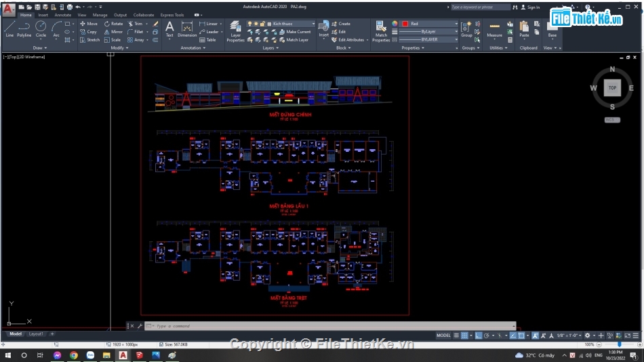Click the Match Layer tool
The width and height of the screenshot is (644, 362).
click(294, 40)
